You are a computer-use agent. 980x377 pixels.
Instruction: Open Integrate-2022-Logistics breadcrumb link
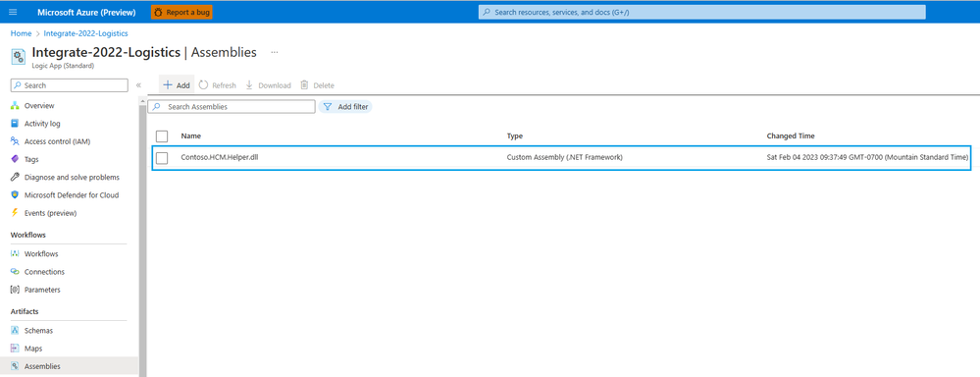coord(85,33)
